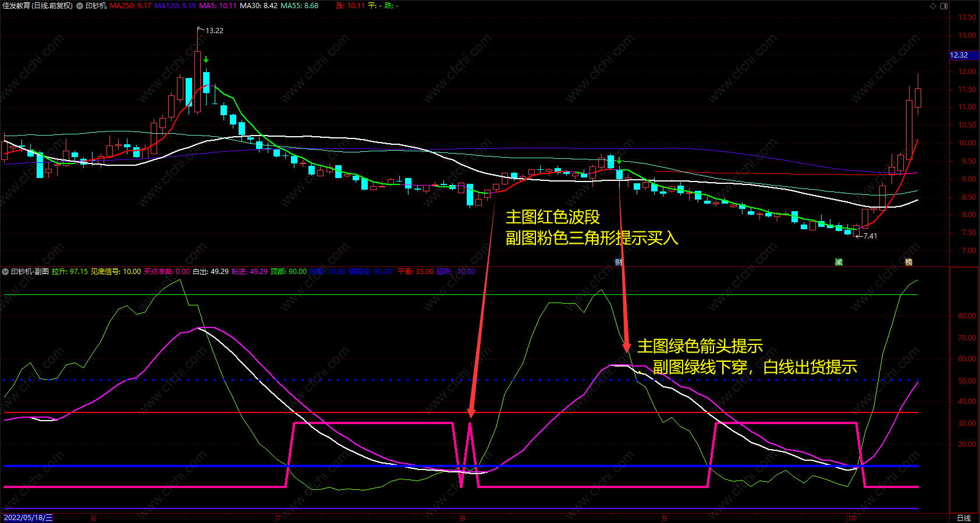Click the 买点准备: 0.00 value label

click(x=166, y=272)
